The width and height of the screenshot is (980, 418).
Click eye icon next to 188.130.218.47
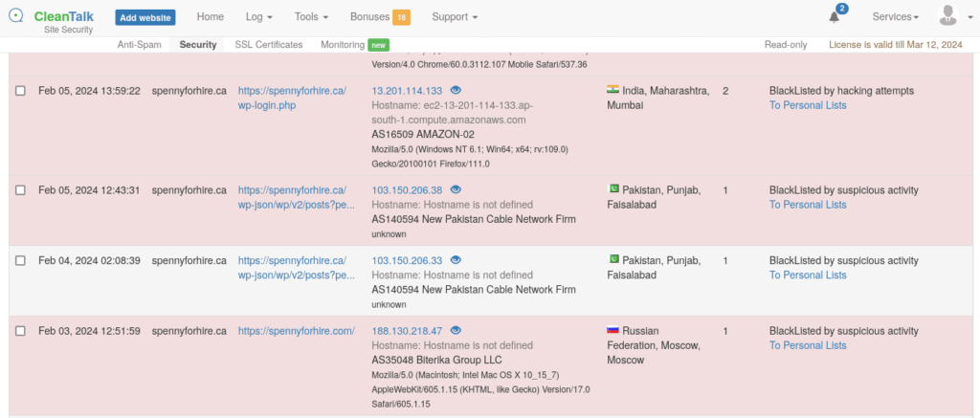[x=456, y=331]
